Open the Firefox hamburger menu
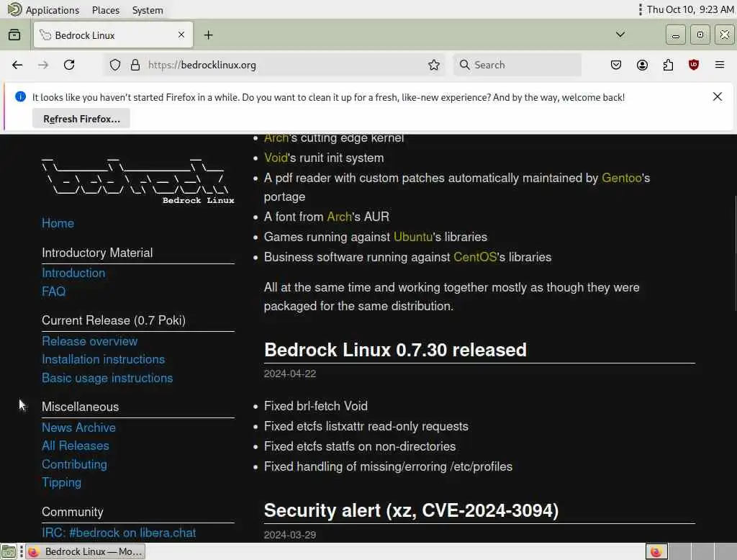Screen dimensions: 737x560 (x=720, y=65)
